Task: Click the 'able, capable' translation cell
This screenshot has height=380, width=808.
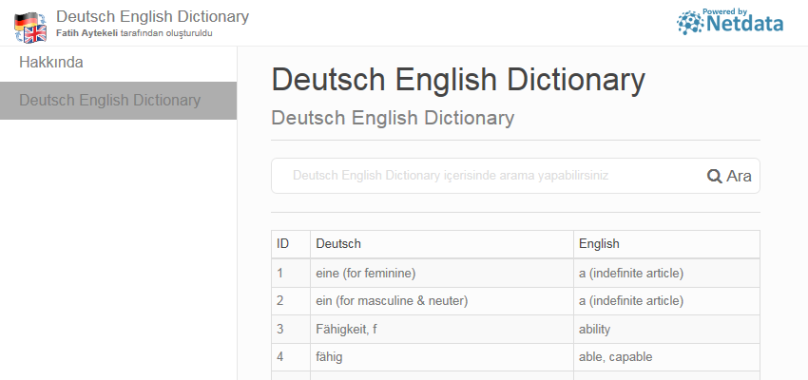Action: pyautogui.click(x=666, y=357)
